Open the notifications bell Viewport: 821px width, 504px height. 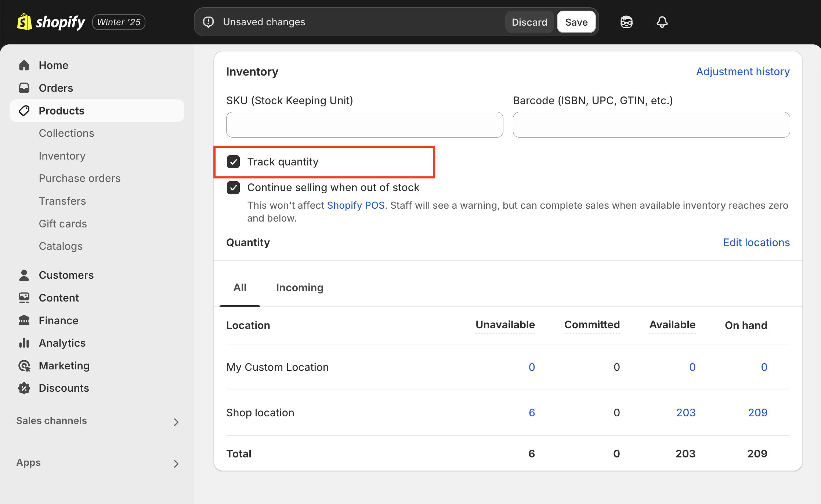(662, 22)
